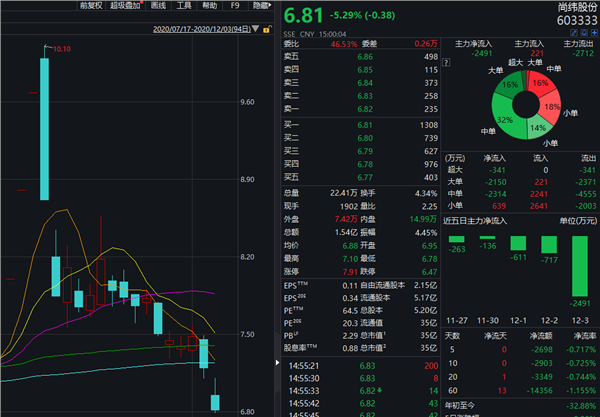This screenshot has width=600, height=417.
Task: Click the 总量 value 22.41万
Action: (344, 193)
